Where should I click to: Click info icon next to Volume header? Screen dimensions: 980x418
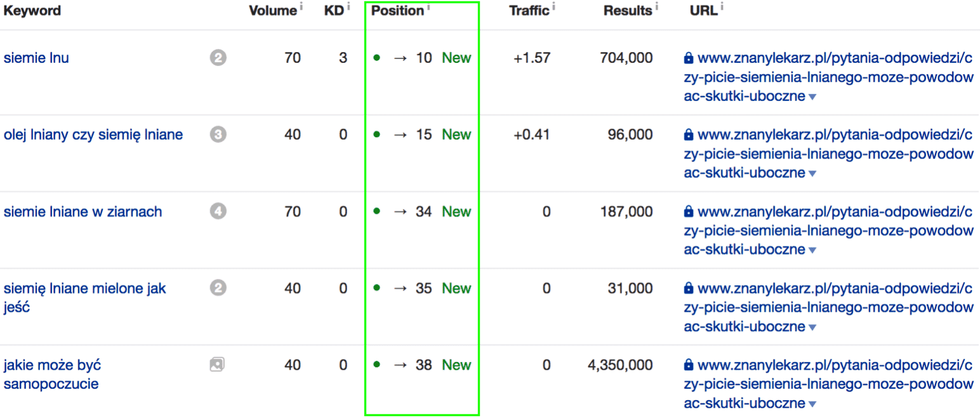[x=301, y=8]
